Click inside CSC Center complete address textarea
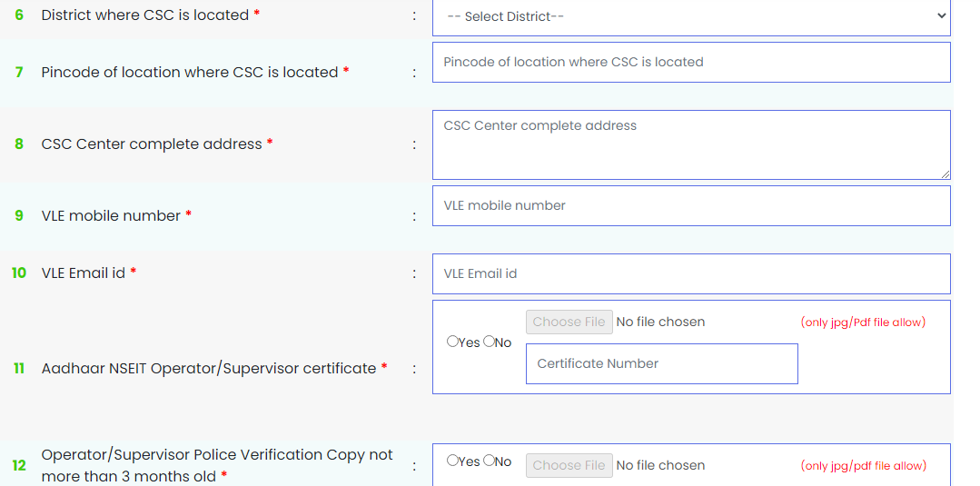980x486 pixels. [691, 144]
